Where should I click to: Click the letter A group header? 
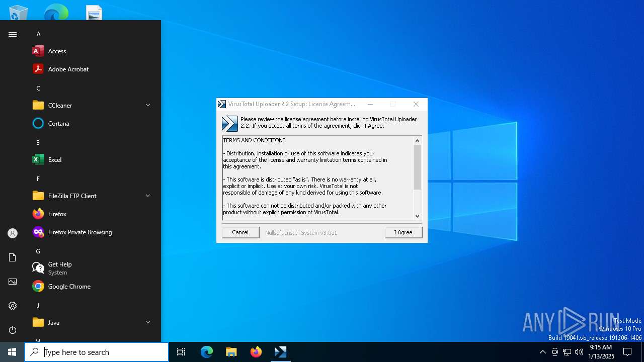[x=38, y=34]
